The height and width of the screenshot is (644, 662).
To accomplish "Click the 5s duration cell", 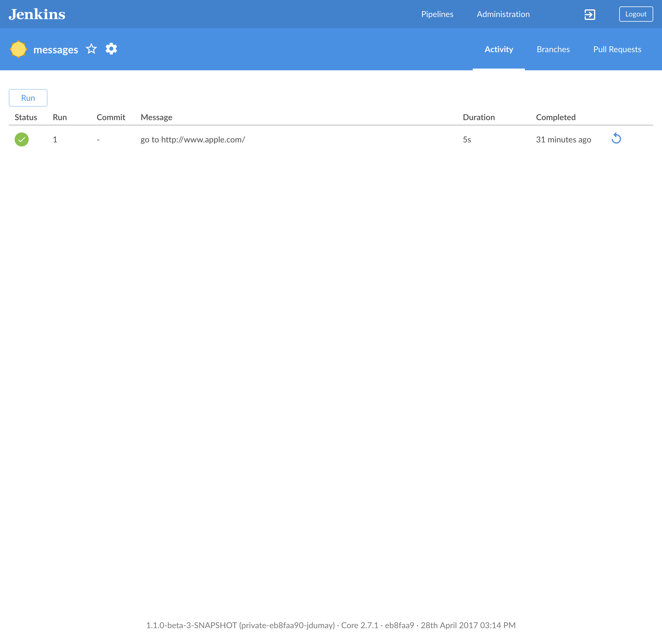I will [467, 140].
